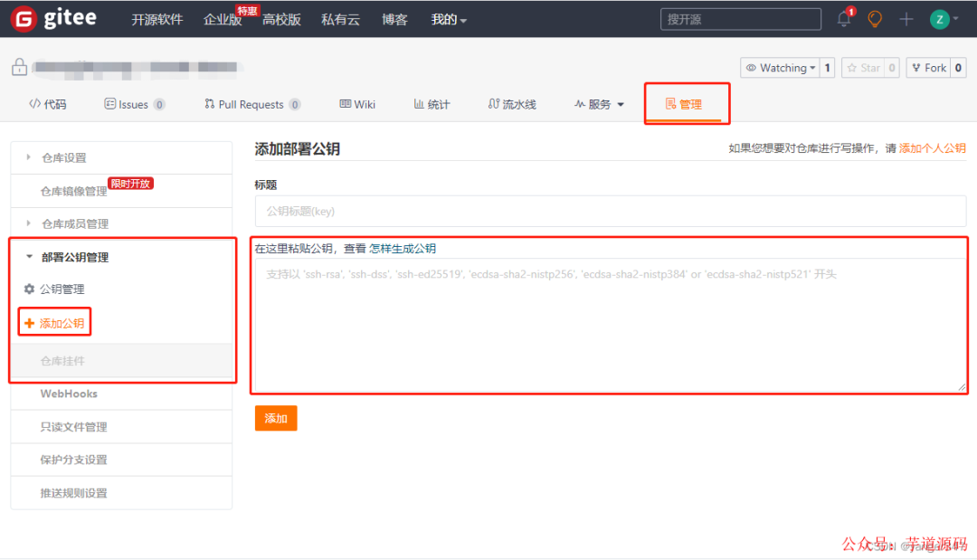Click the textarea resize handle corner
The height and width of the screenshot is (560, 977).
coord(962,387)
